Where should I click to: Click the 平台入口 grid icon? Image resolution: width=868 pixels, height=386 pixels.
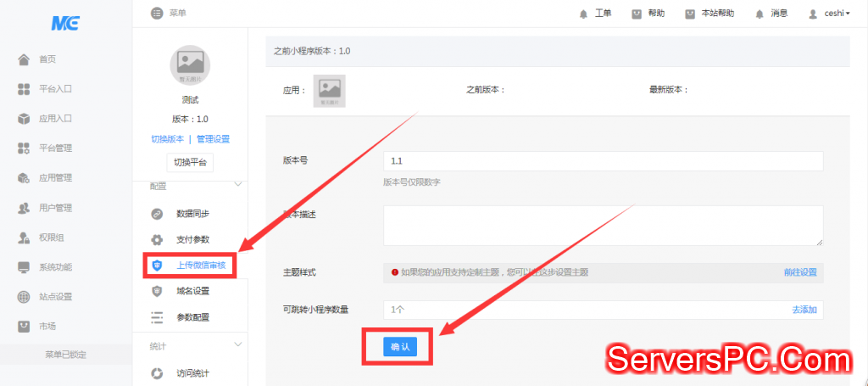point(24,89)
